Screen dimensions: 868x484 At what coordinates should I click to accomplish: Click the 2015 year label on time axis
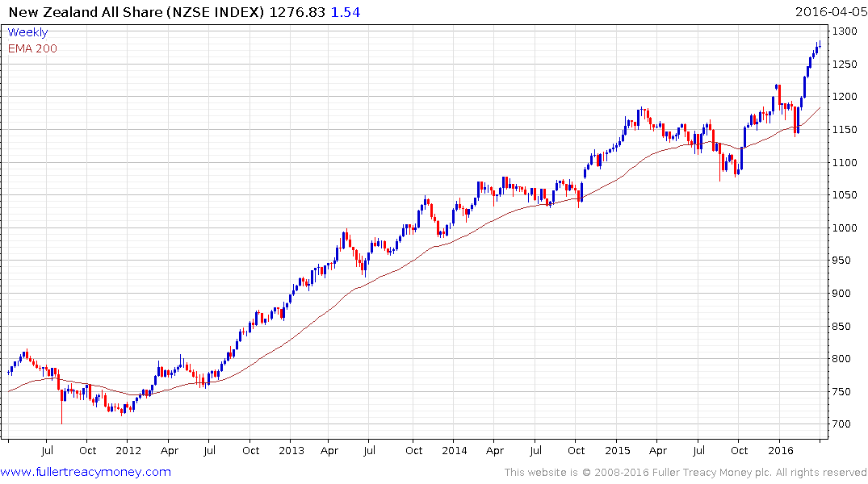[617, 451]
